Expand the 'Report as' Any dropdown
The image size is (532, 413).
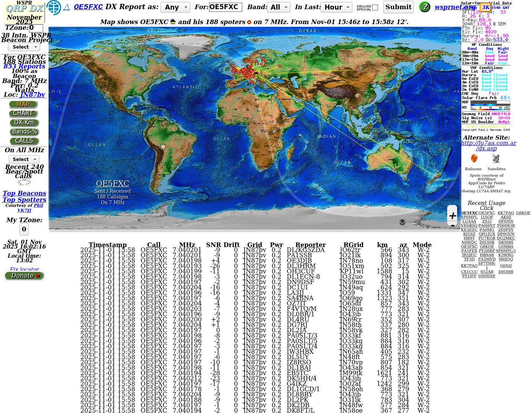pos(175,7)
